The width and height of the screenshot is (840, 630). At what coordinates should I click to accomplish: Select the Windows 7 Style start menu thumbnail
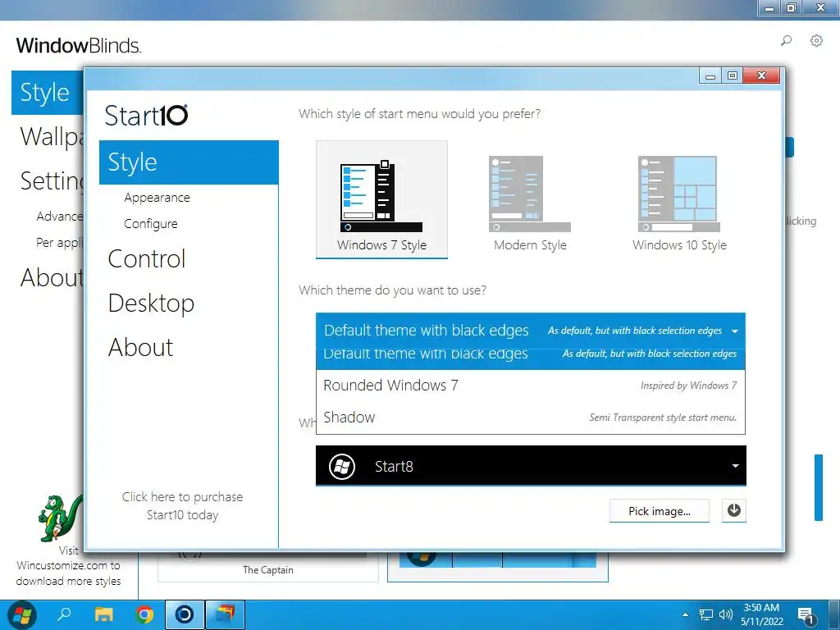click(x=381, y=199)
